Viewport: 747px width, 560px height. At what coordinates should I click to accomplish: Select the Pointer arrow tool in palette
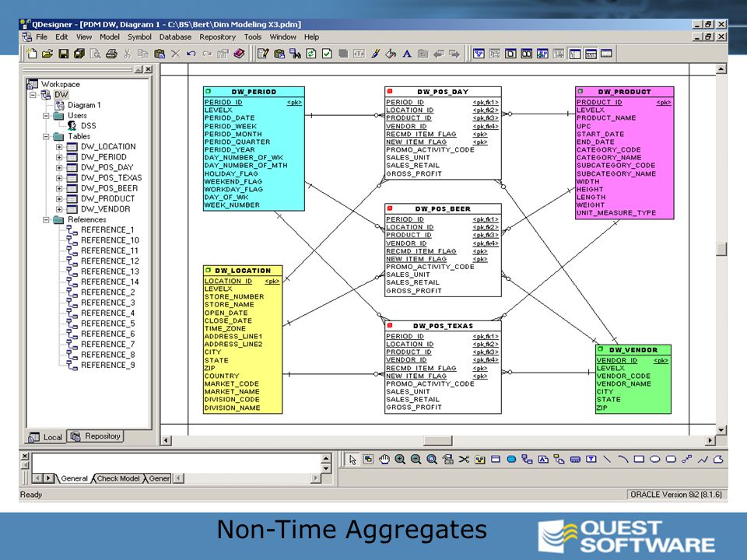pyautogui.click(x=352, y=460)
